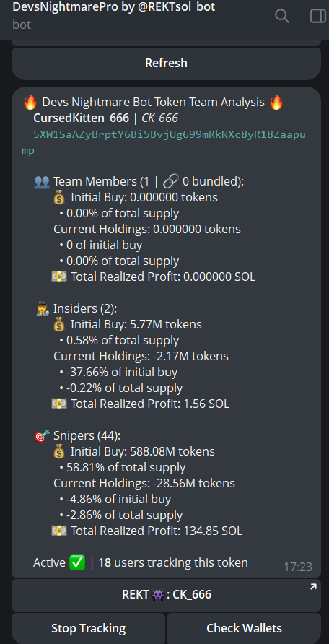Open the chat search icon

(x=282, y=16)
